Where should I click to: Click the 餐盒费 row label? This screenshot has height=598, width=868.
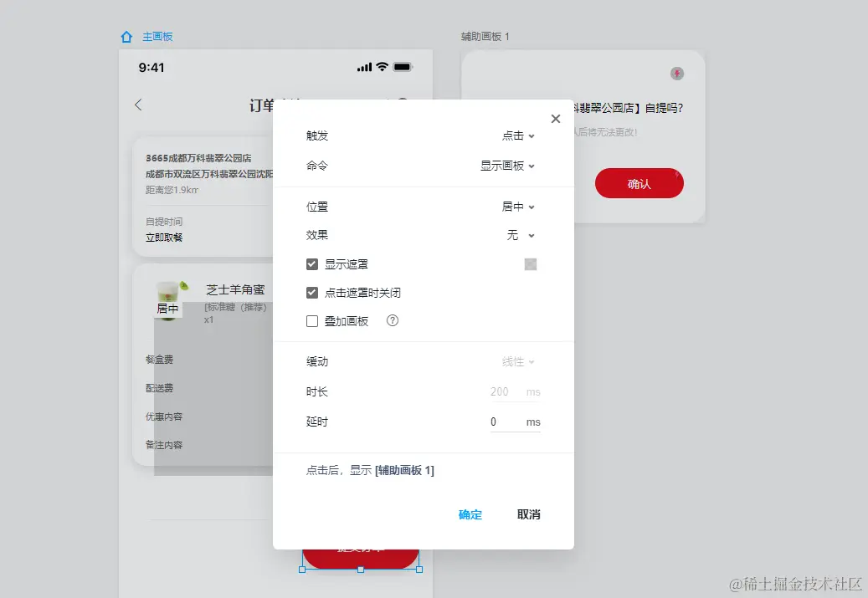(159, 360)
